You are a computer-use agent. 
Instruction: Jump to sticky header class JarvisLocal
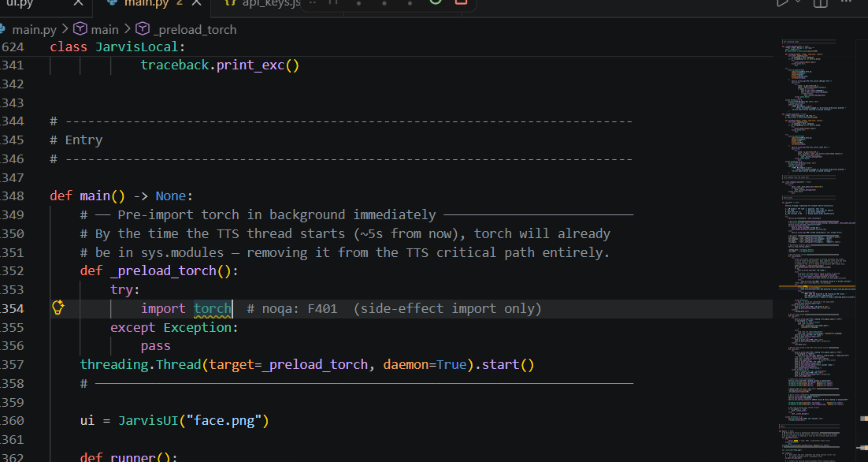117,47
